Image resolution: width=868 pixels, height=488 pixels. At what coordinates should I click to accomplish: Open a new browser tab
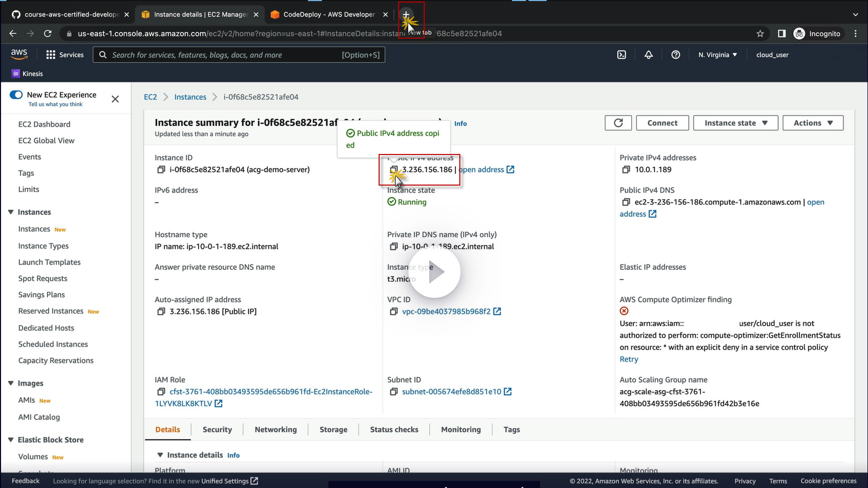[x=406, y=15]
